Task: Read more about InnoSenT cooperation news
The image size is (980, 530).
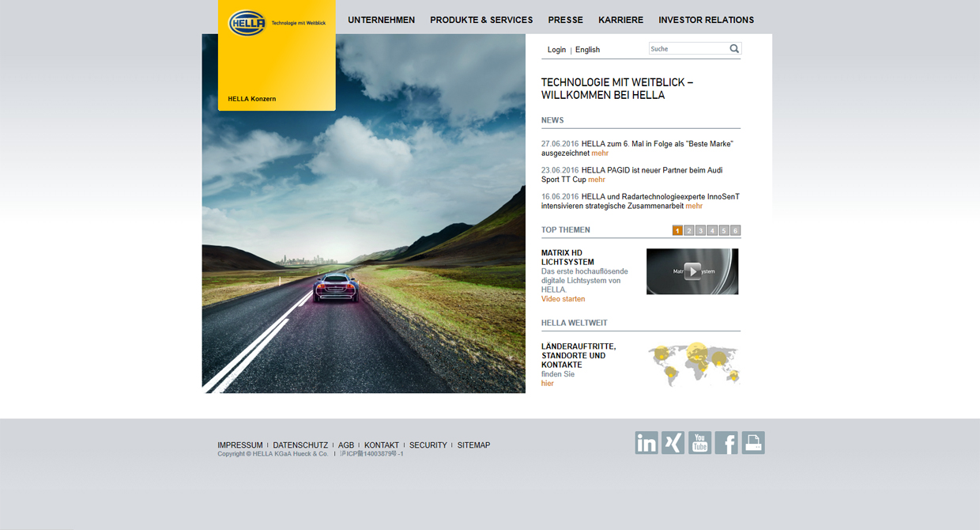Action: tap(694, 206)
